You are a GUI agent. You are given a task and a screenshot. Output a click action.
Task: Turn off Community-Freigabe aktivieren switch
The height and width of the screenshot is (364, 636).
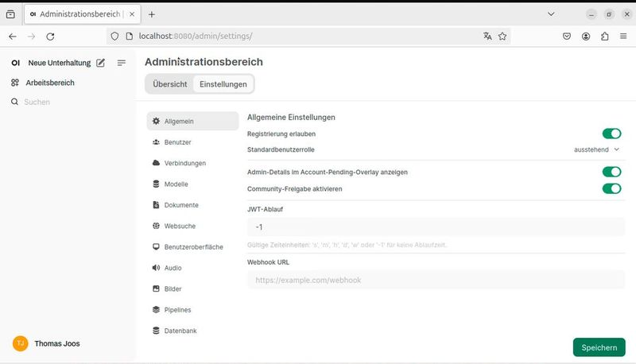point(611,188)
